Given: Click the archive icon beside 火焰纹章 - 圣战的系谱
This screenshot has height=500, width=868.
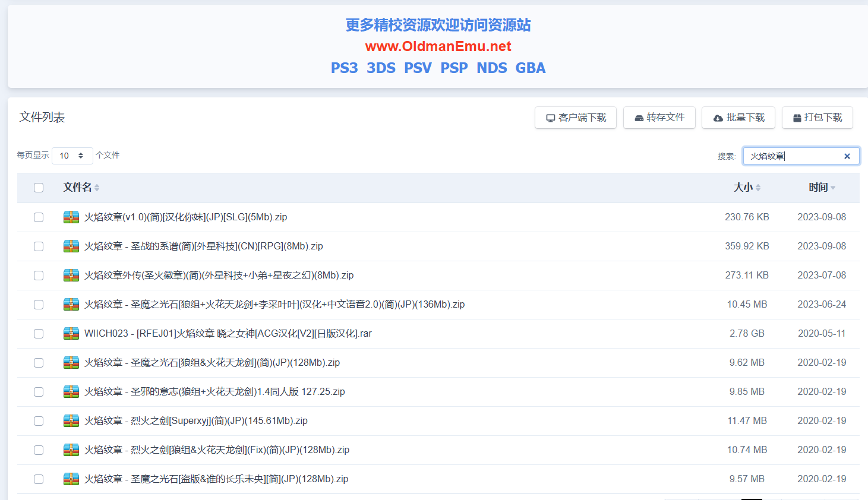Looking at the screenshot, I should [71, 246].
